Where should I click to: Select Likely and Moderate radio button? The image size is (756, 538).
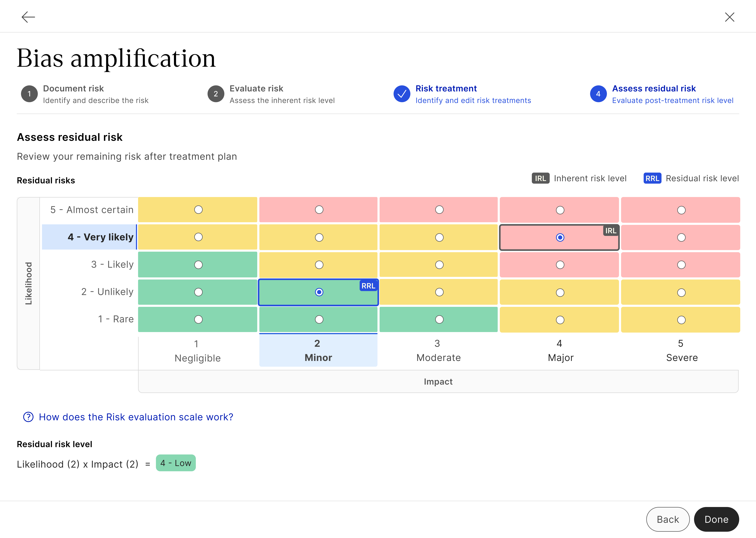439,265
